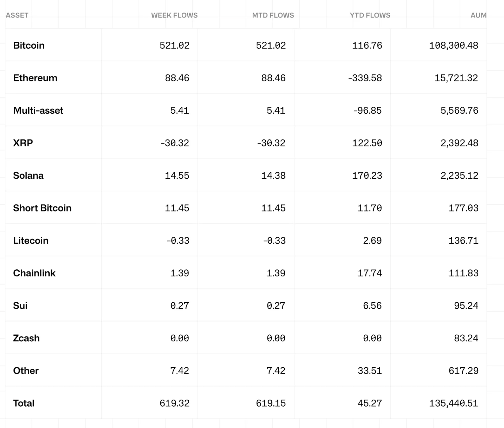Screen dimensions: 504x428
Task: Click the Total row label
Action: [24, 403]
